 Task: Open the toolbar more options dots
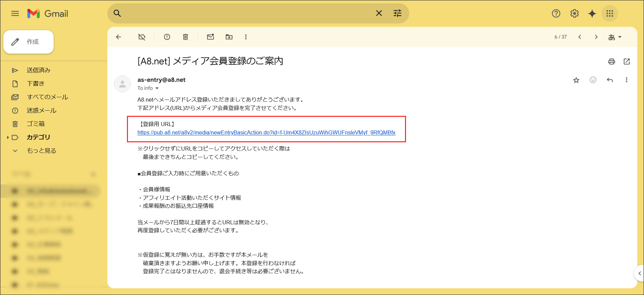[246, 37]
